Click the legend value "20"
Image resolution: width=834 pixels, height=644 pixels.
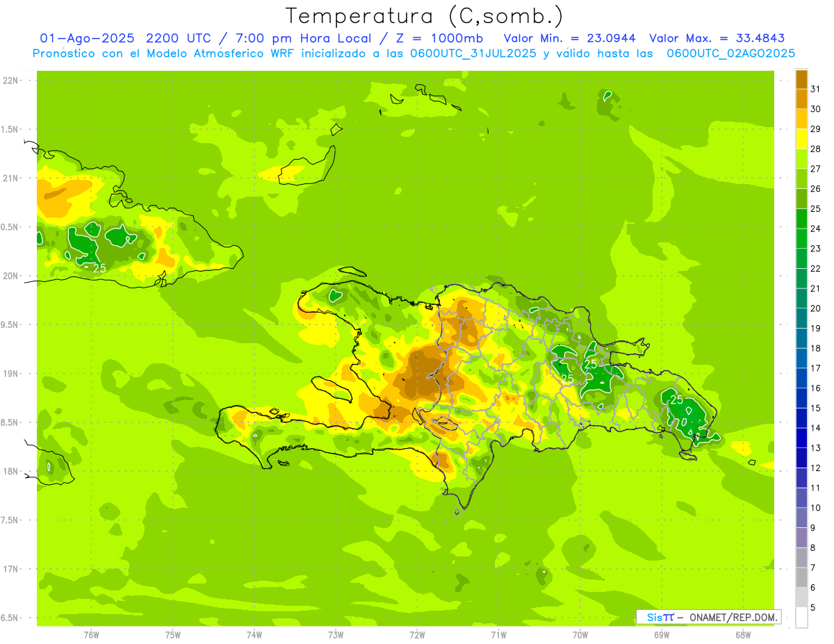click(816, 308)
